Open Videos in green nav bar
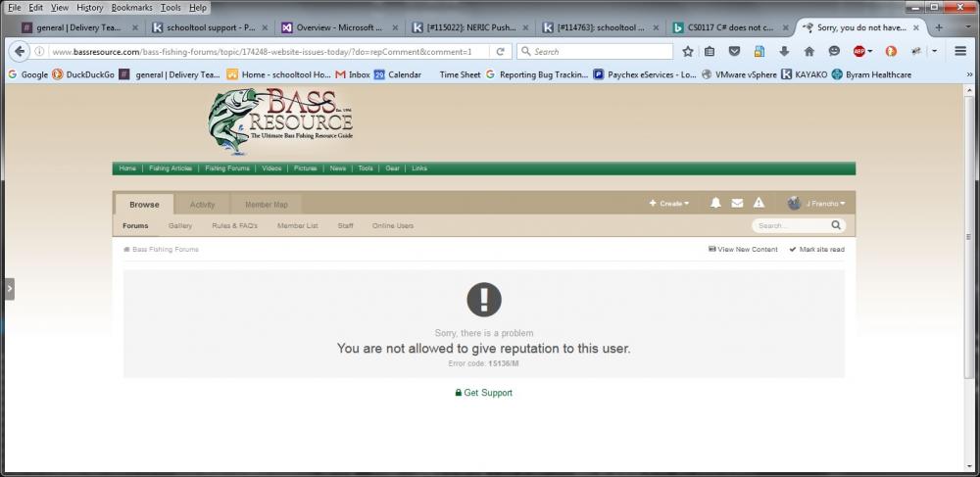This screenshot has width=980, height=477. pos(271,168)
